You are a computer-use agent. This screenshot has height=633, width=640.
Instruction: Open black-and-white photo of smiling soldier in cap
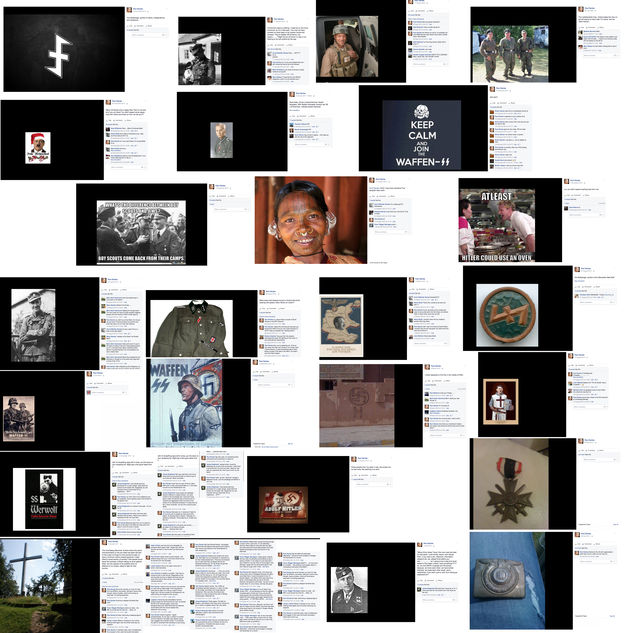pyautogui.click(x=33, y=325)
